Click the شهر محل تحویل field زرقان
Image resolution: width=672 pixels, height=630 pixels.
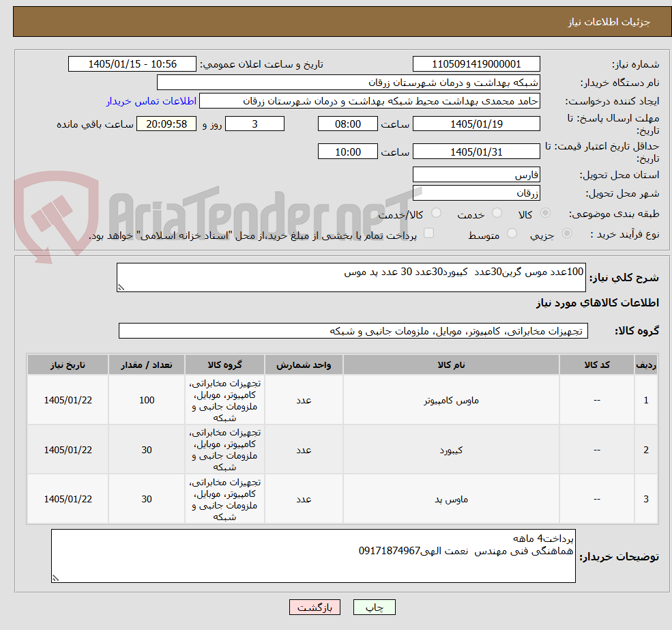click(x=476, y=193)
